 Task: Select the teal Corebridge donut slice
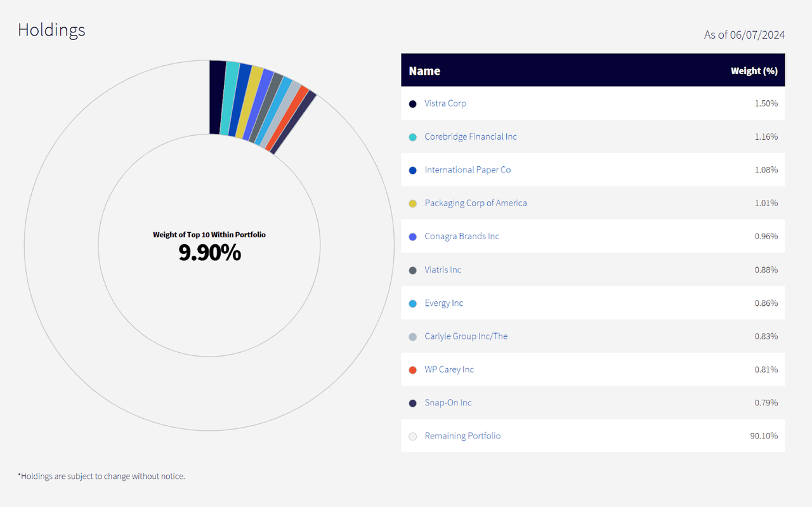click(x=228, y=98)
